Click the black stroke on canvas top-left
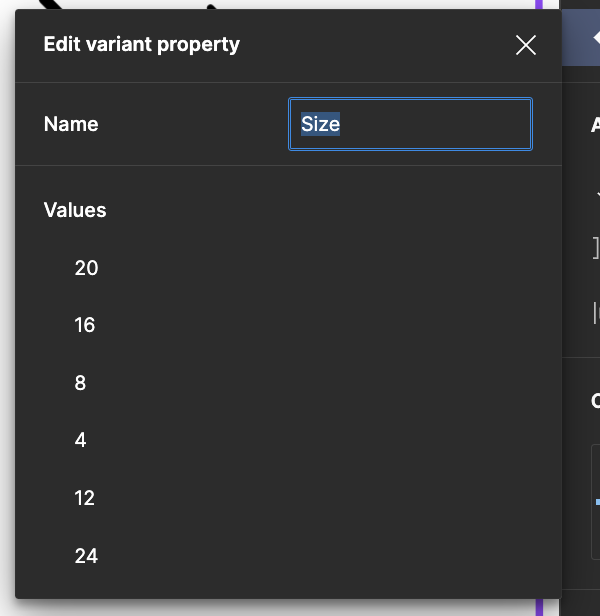The width and height of the screenshot is (600, 616). [51, 4]
